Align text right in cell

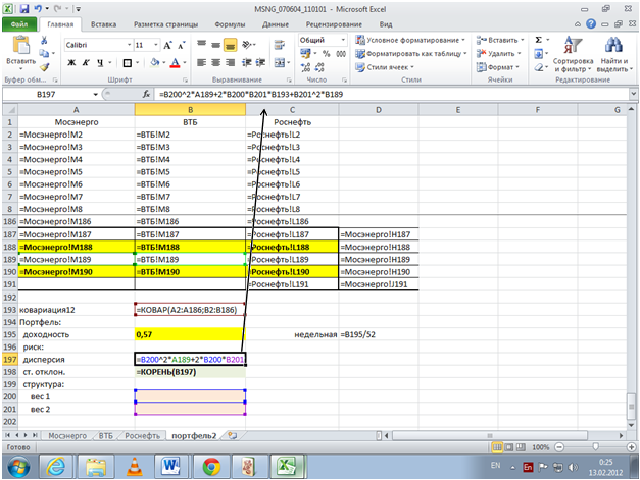231,62
